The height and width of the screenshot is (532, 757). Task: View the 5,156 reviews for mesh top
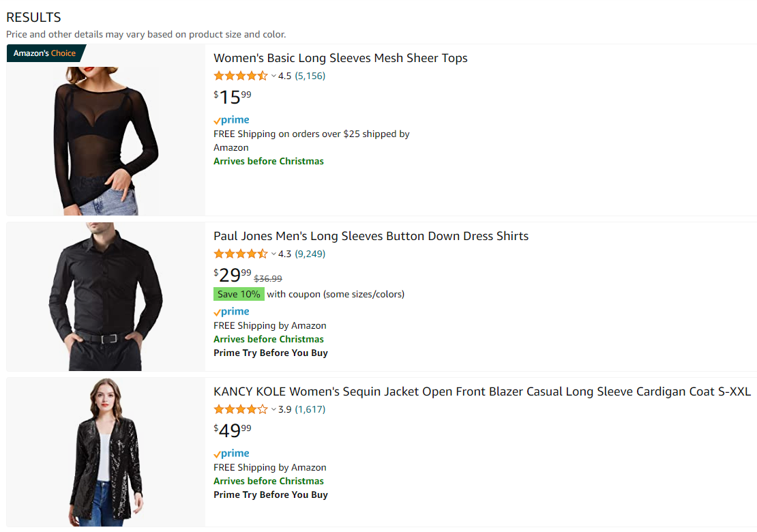[310, 76]
